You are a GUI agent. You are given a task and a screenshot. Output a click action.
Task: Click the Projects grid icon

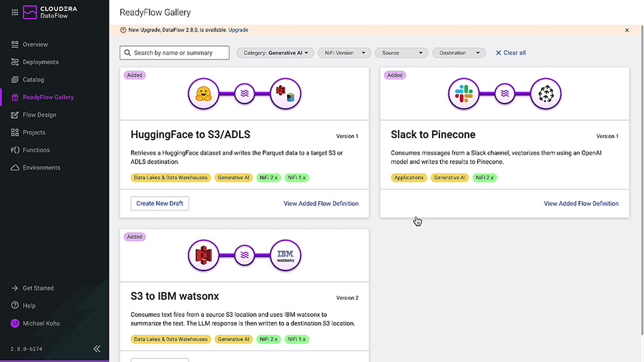(15, 132)
